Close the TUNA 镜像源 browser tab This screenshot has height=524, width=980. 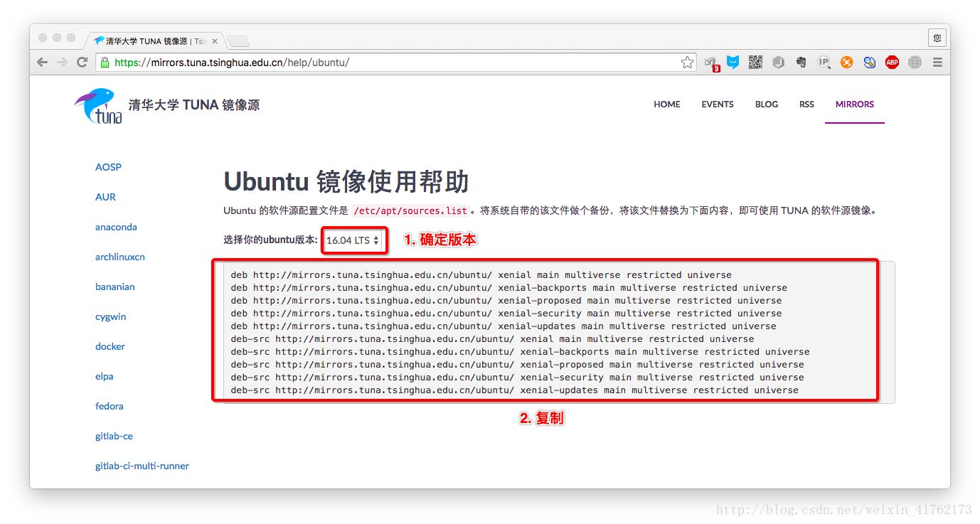coord(215,41)
